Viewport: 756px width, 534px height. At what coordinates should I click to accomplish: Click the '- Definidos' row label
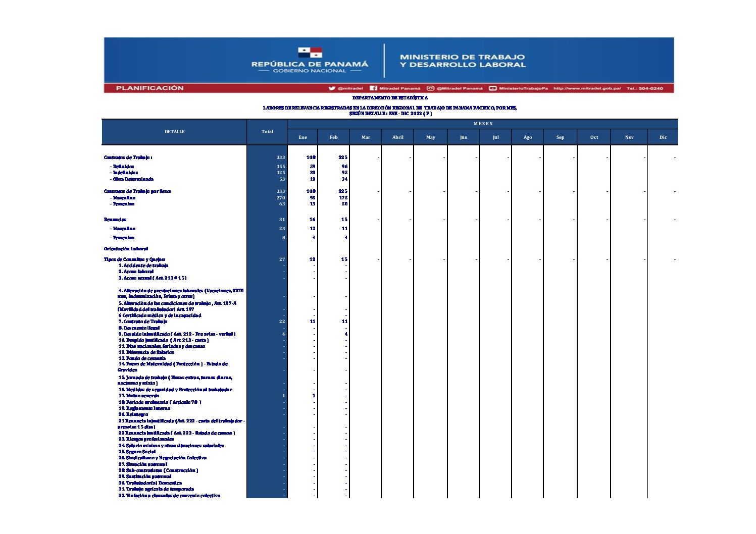tap(122, 167)
